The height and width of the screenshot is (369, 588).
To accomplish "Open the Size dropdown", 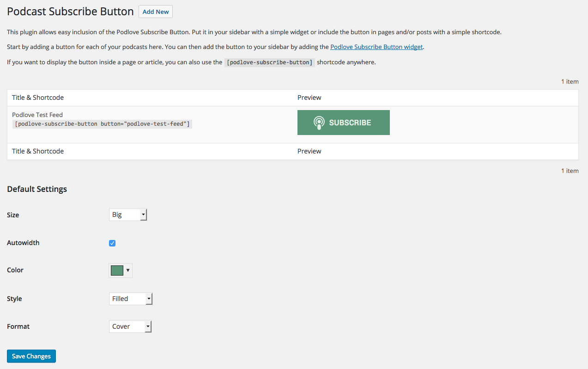I will coord(128,215).
